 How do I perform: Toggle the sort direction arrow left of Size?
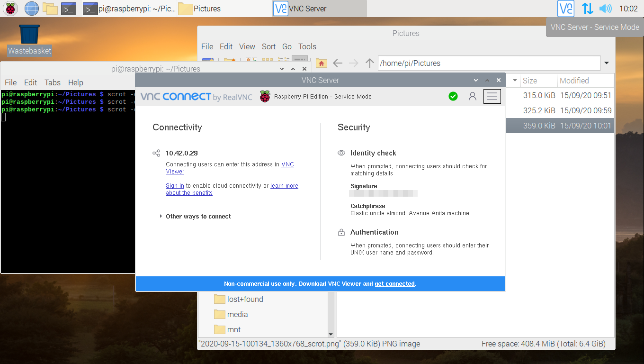click(515, 81)
